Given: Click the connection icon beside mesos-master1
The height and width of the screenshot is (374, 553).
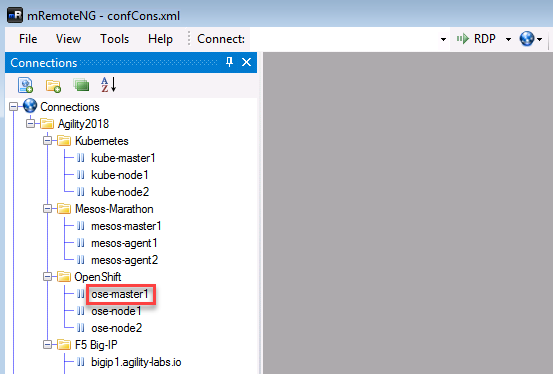Looking at the screenshot, I should (x=81, y=226).
